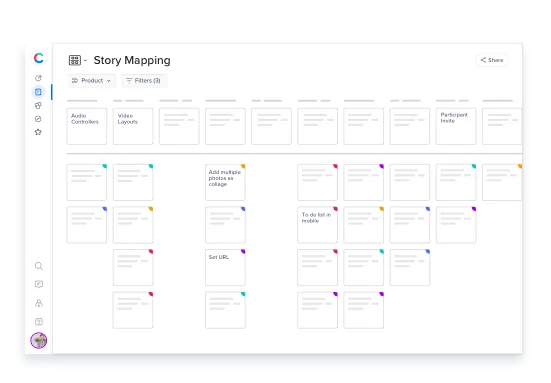Open Filters (3) panel
Image resolution: width=551 pixels, height=383 pixels.
(x=144, y=81)
